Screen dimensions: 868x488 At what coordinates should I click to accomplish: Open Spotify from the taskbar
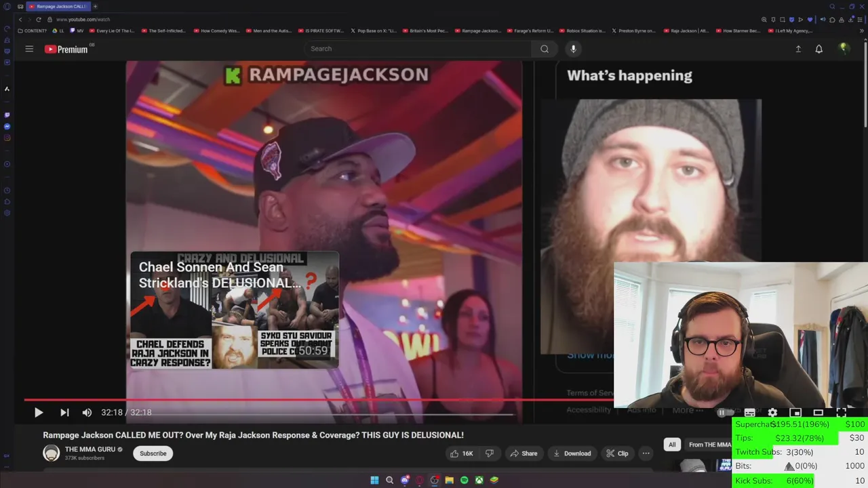click(x=464, y=480)
